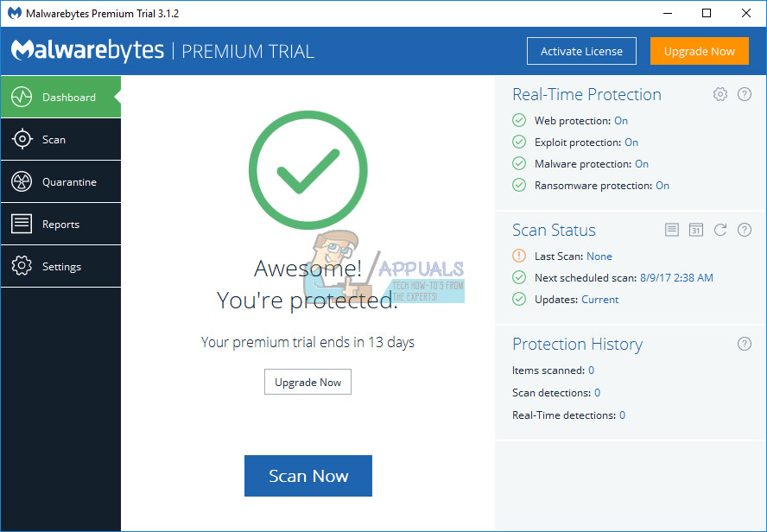Click the sidebar Settings gear icon
This screenshot has width=767, height=532.
22,266
